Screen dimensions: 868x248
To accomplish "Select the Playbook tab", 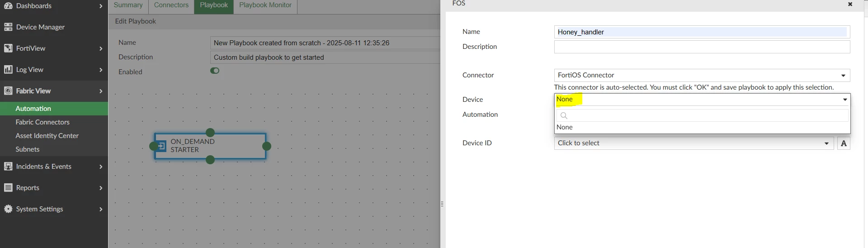I will click(x=214, y=5).
